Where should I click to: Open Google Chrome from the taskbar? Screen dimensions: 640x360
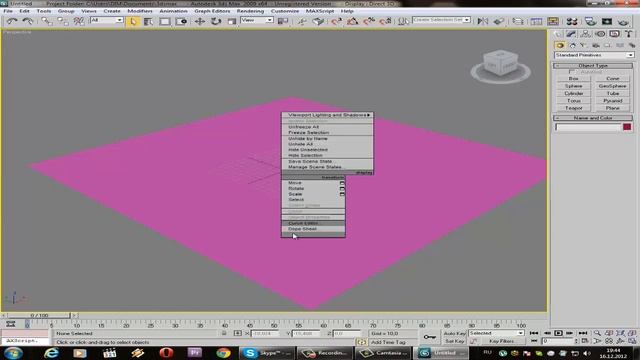[223, 353]
